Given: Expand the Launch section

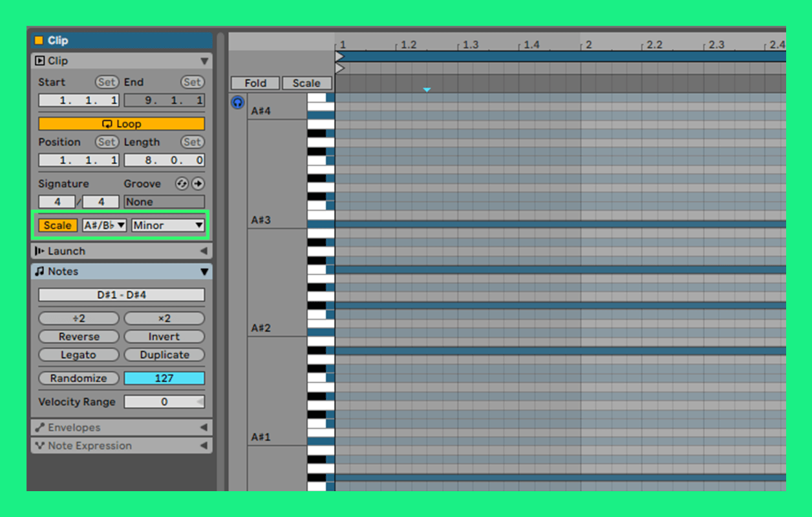Looking at the screenshot, I should tap(122, 251).
